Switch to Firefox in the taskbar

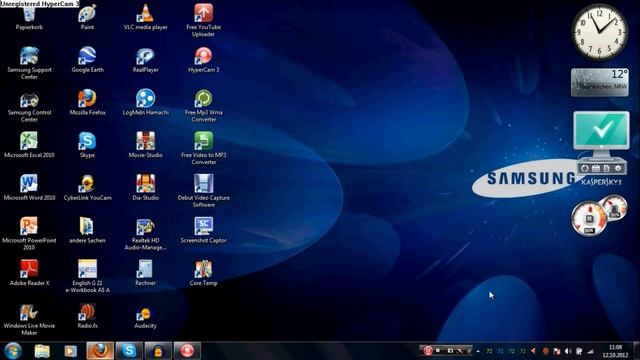click(x=100, y=351)
